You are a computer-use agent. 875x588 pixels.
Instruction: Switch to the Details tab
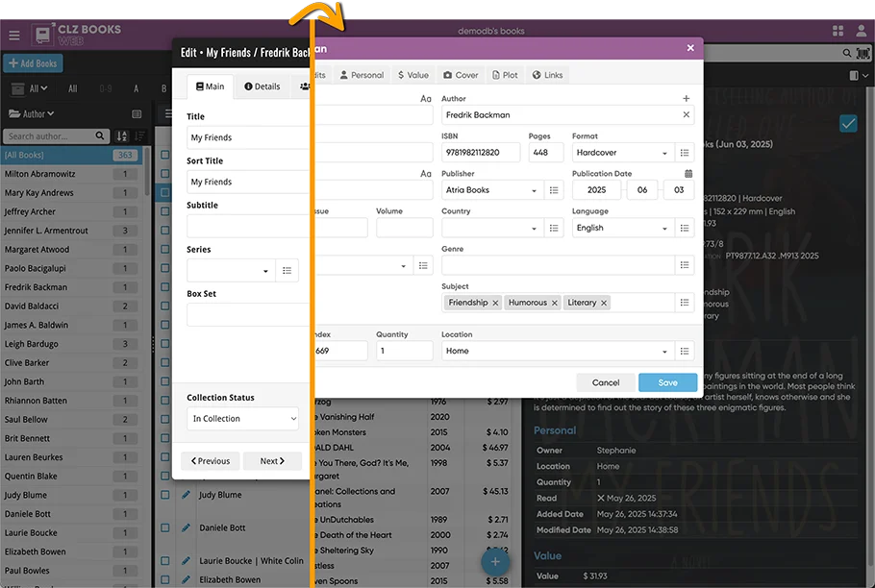262,86
